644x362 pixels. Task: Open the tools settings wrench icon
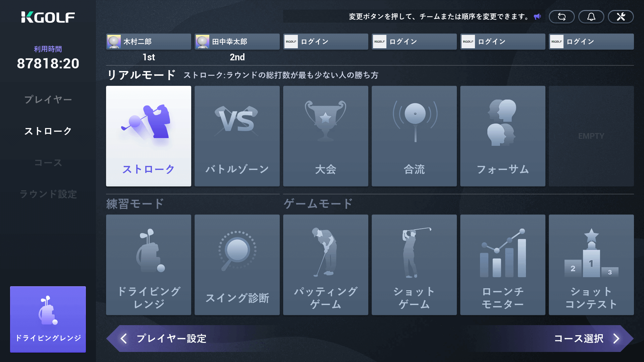tap(621, 17)
